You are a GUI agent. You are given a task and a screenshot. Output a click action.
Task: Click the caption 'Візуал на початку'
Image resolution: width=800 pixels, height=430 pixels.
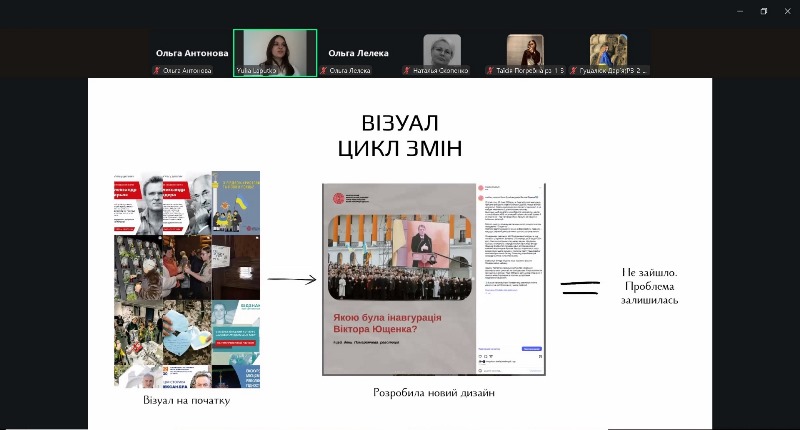click(x=187, y=400)
